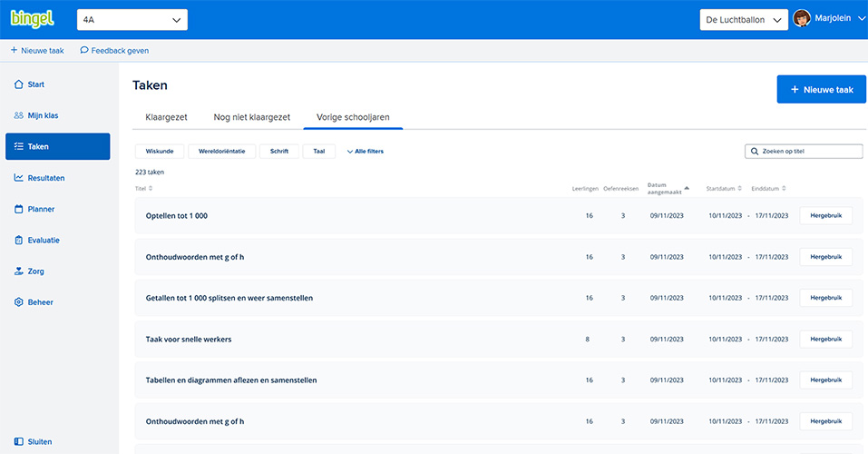Toggle the Schrift filter chip
The height and width of the screenshot is (454, 868).
pyautogui.click(x=279, y=152)
